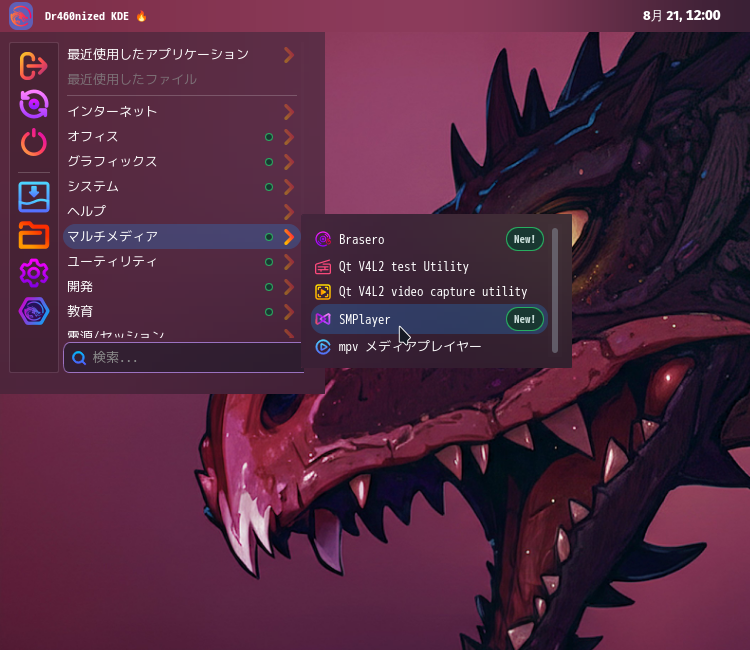Open the オフィス category
The width and height of the screenshot is (750, 650).
pos(182,136)
